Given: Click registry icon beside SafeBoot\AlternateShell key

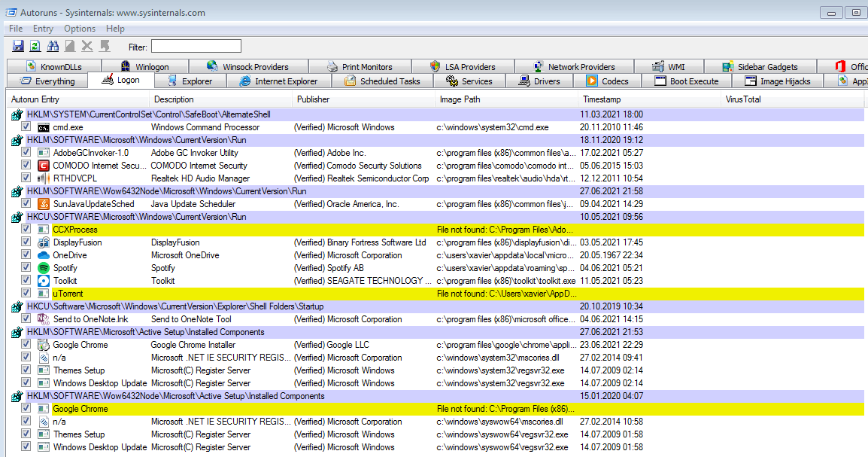Looking at the screenshot, I should point(17,114).
